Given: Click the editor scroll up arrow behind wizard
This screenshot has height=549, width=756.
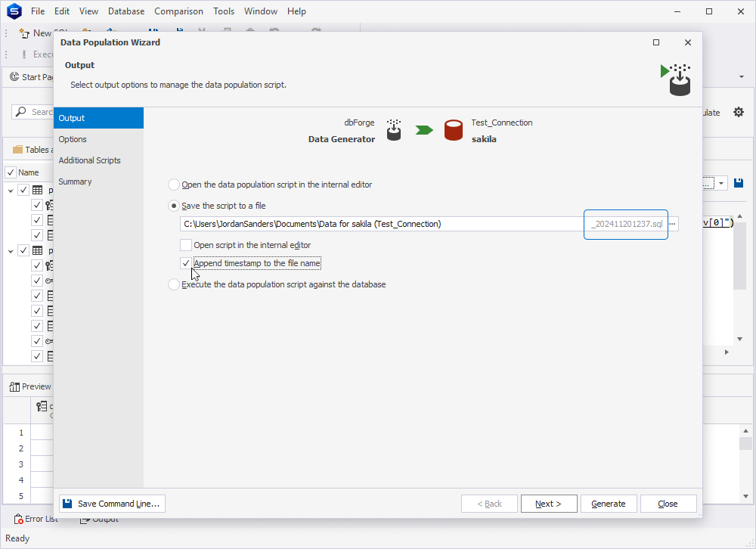Looking at the screenshot, I should [x=739, y=216].
